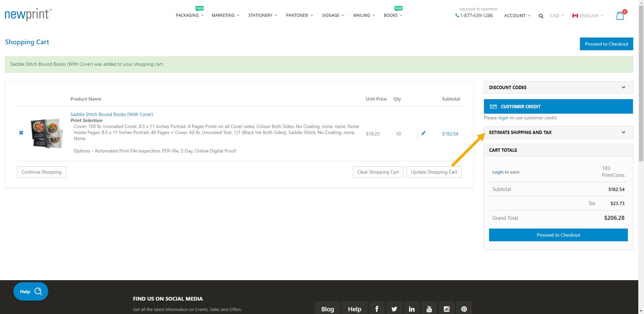The width and height of the screenshot is (644, 314).
Task: Open the search magnifier icon
Action: [541, 15]
